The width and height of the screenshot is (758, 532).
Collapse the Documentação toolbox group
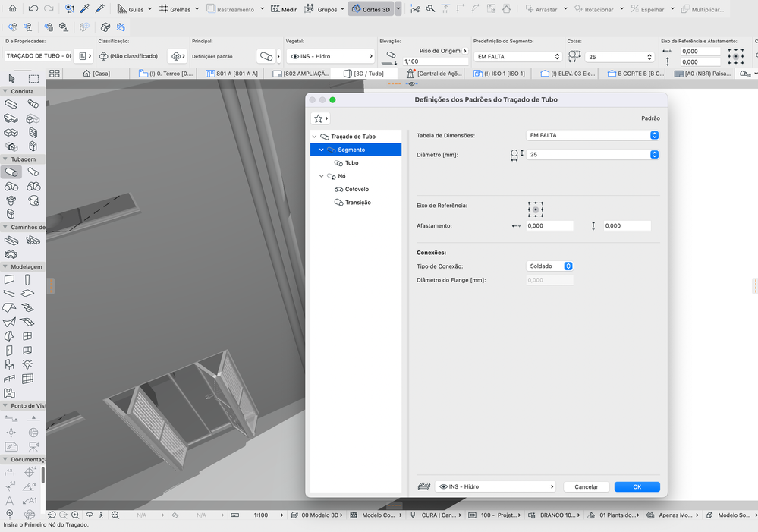(x=5, y=459)
